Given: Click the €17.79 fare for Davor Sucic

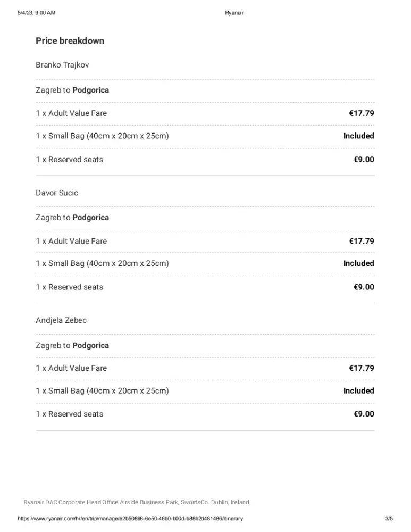Looking at the screenshot, I should pos(362,241).
